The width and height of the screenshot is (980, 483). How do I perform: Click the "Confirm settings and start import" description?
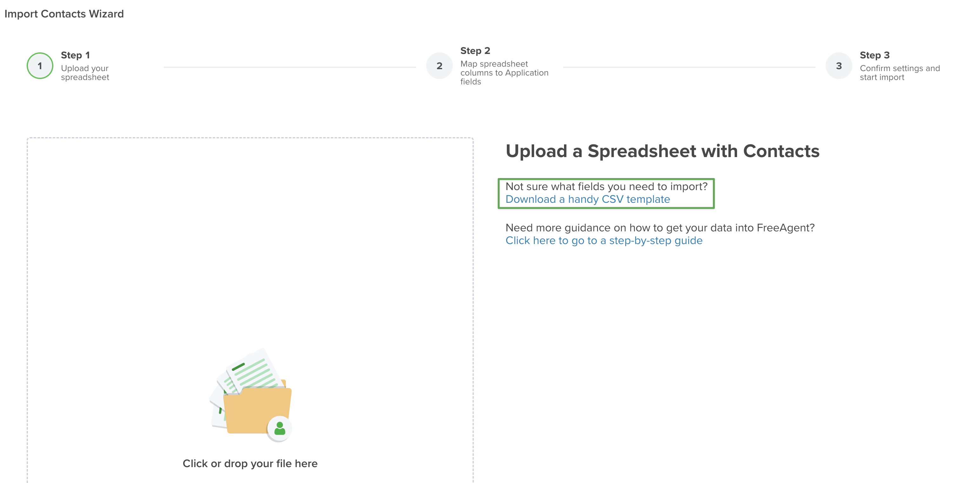click(900, 73)
